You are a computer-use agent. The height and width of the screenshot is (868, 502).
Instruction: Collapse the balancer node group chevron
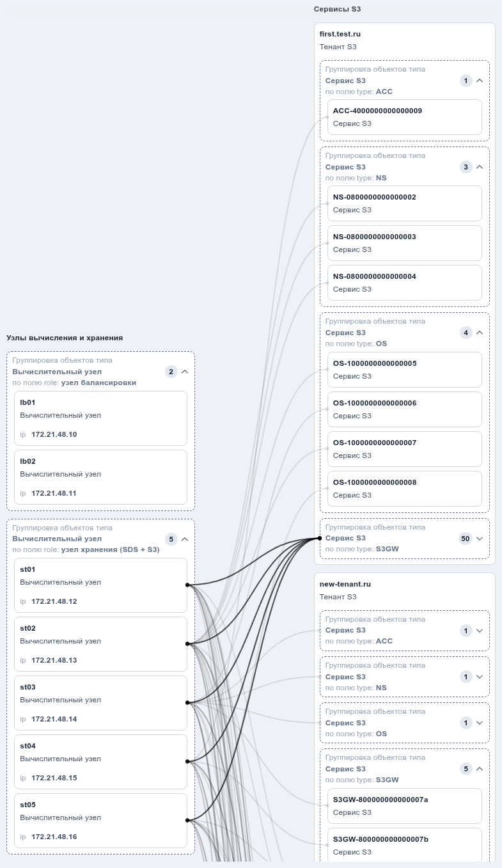click(x=185, y=372)
